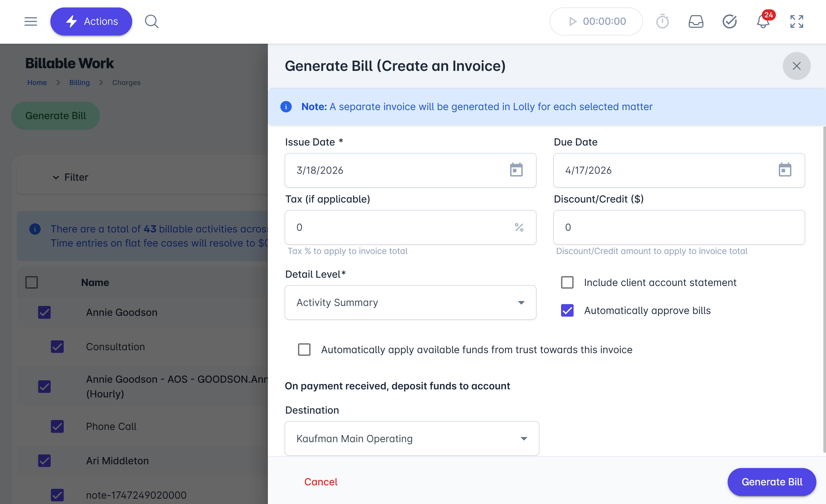Click the Discount/Credit amount input
This screenshot has width=826, height=504.
(x=679, y=227)
